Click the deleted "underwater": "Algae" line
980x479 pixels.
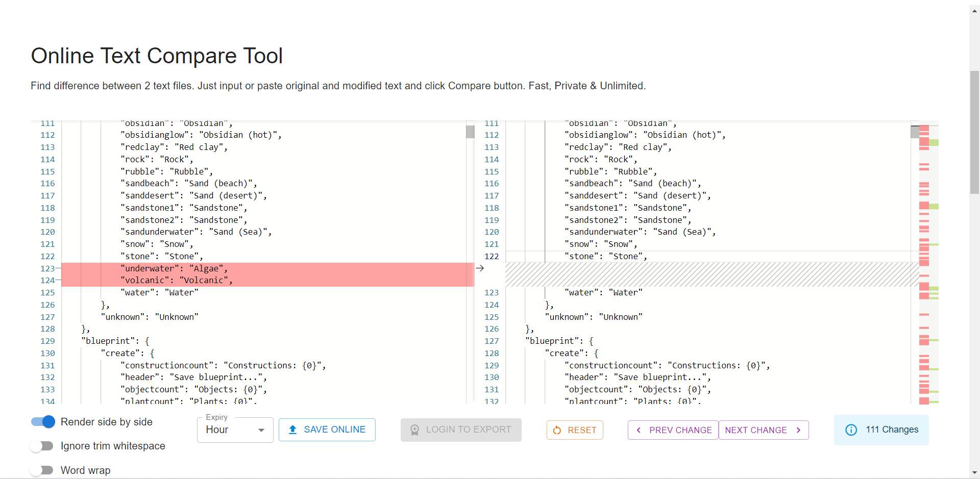[174, 268]
